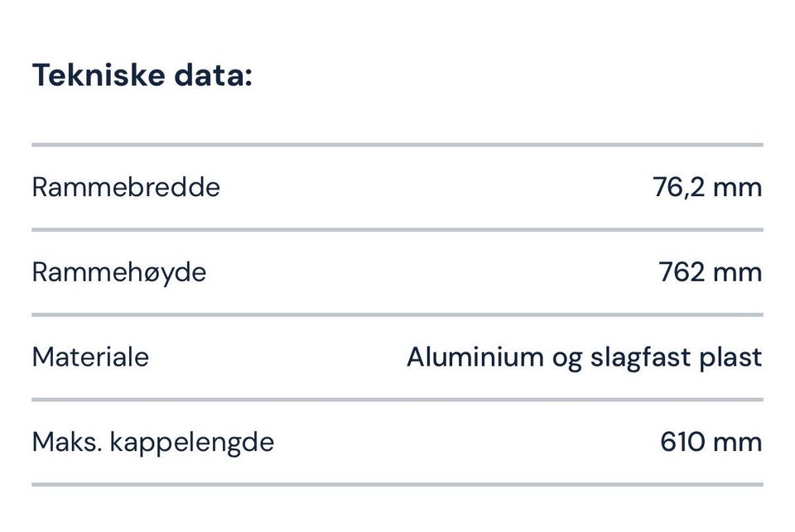The width and height of the screenshot is (795, 532).
Task: Select the Rammehøyde label
Action: pyautogui.click(x=118, y=272)
